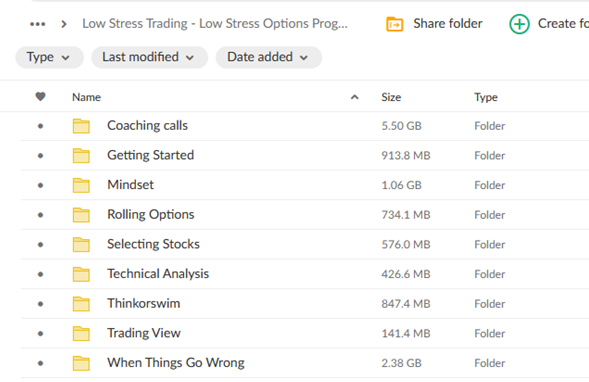
Task: Open the Selecting Stocks folder name
Action: 153,244
